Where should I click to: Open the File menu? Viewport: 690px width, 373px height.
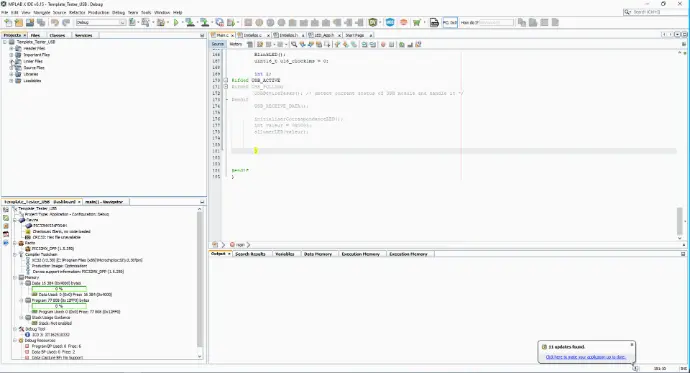pyautogui.click(x=4, y=12)
